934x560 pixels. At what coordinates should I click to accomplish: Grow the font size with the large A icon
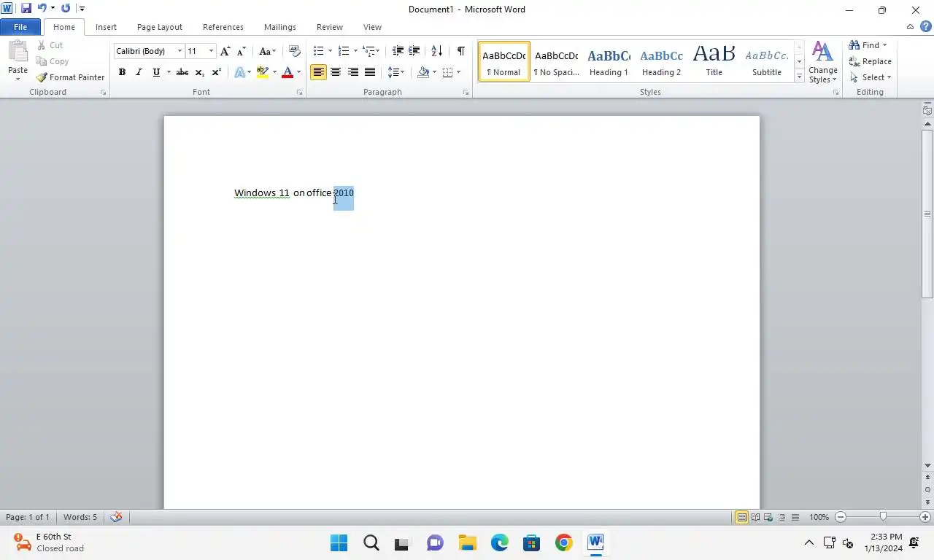[225, 51]
